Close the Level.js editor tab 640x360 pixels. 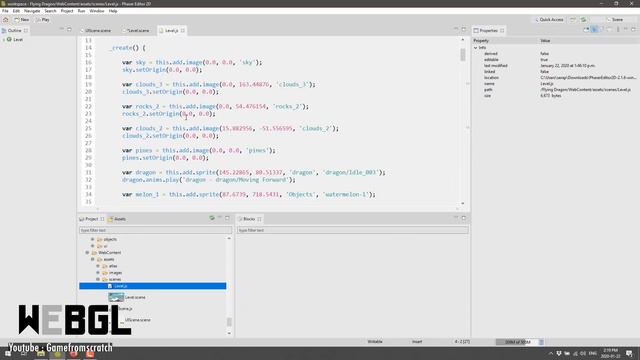pyautogui.click(x=182, y=31)
